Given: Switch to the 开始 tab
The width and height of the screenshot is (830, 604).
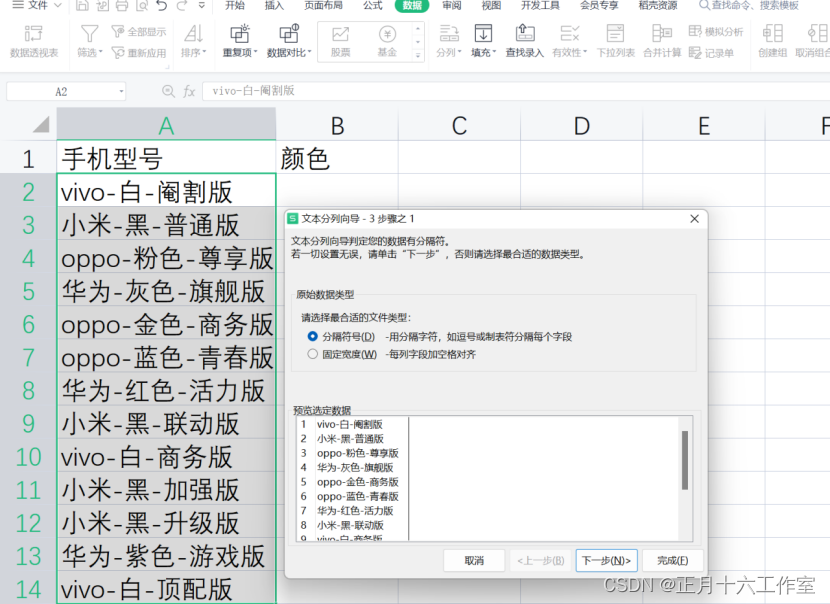Looking at the screenshot, I should click(234, 5).
